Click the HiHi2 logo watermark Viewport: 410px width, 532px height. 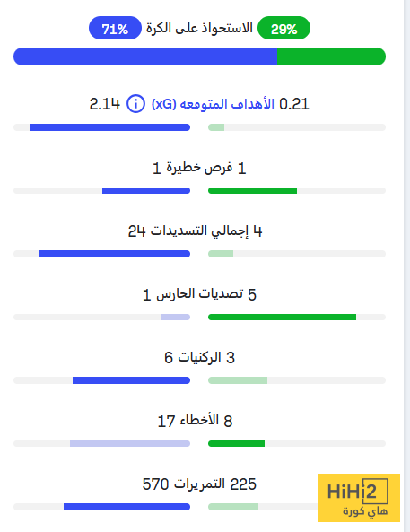359,498
